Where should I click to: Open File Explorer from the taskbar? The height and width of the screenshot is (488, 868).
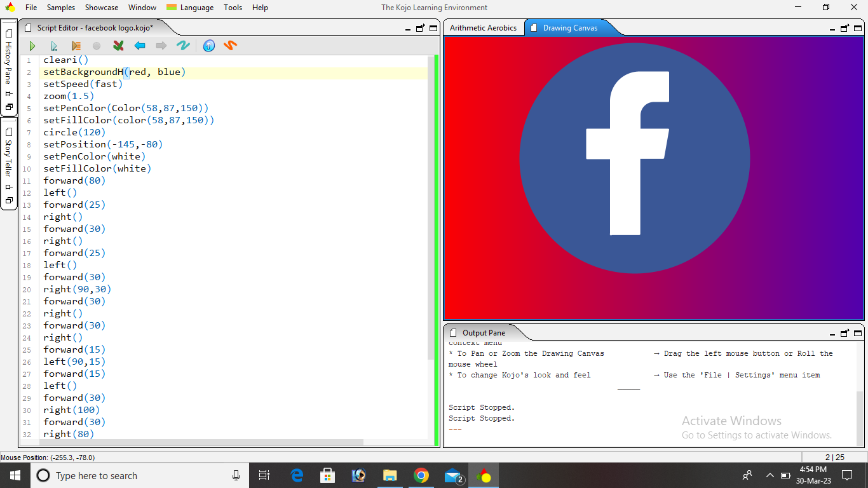coord(390,475)
